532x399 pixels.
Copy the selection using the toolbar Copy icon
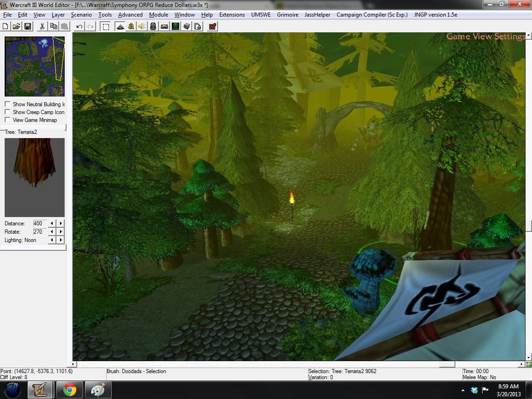click(x=53, y=26)
